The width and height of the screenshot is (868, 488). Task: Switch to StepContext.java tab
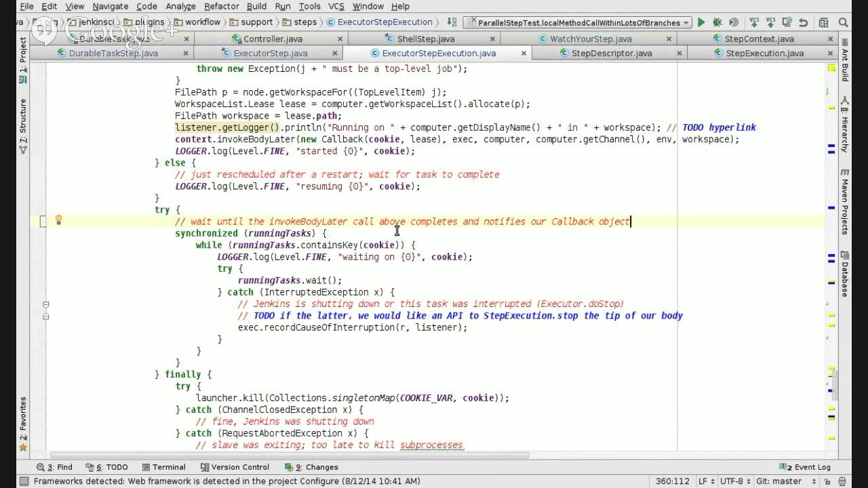pyautogui.click(x=759, y=39)
